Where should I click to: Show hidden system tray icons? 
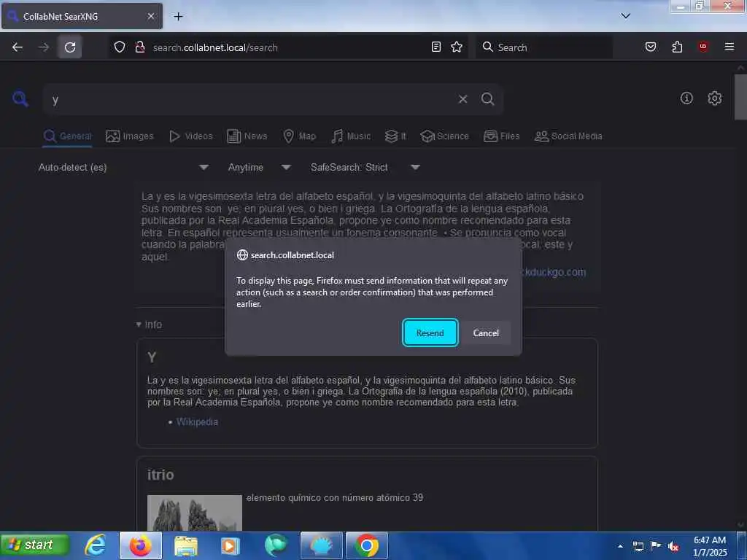(x=620, y=546)
